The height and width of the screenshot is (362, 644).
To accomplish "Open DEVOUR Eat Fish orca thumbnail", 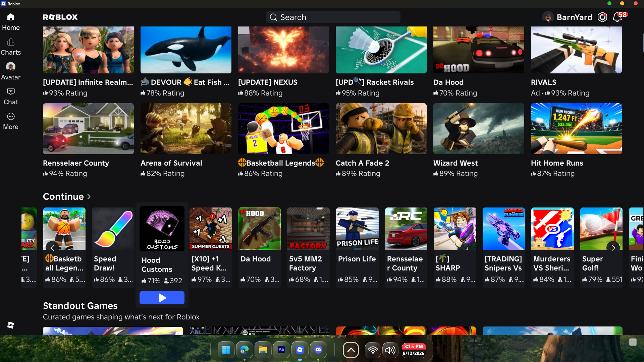I will tap(186, 50).
